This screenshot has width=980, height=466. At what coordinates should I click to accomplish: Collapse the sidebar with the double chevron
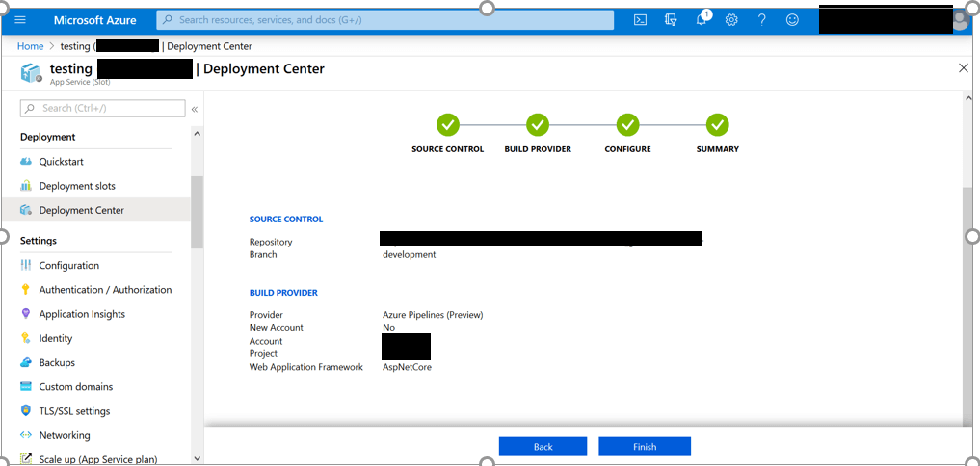pyautogui.click(x=195, y=109)
